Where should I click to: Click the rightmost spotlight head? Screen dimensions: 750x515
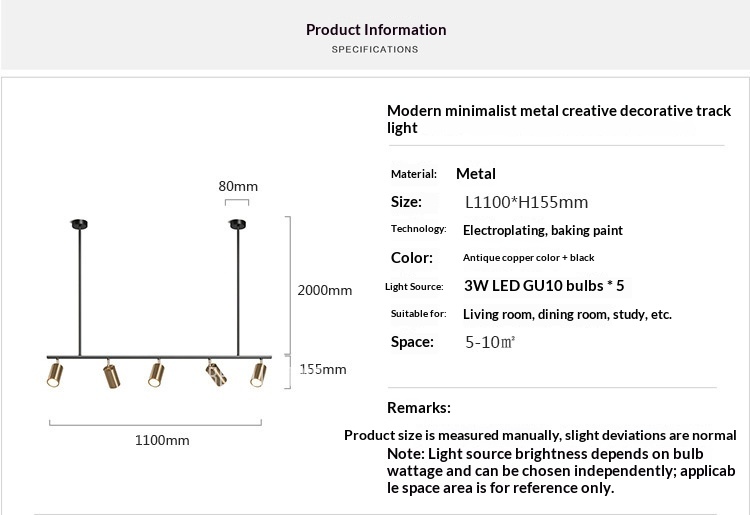coord(258,375)
